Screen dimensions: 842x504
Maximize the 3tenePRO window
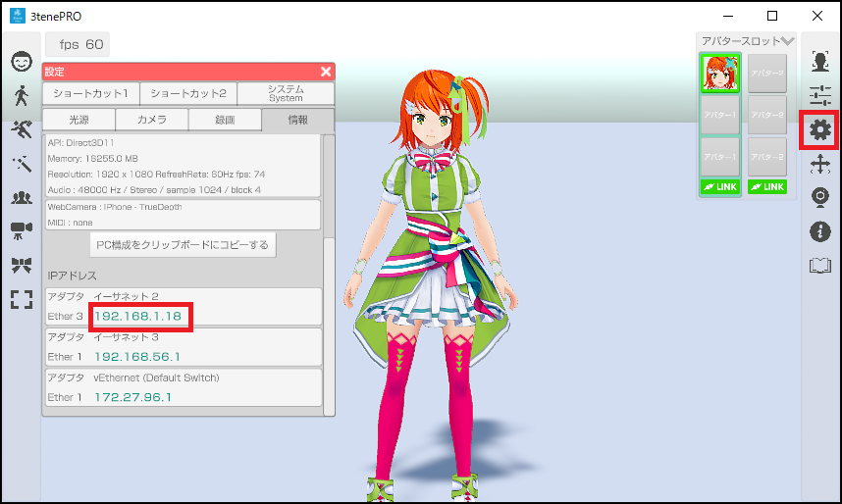point(772,16)
